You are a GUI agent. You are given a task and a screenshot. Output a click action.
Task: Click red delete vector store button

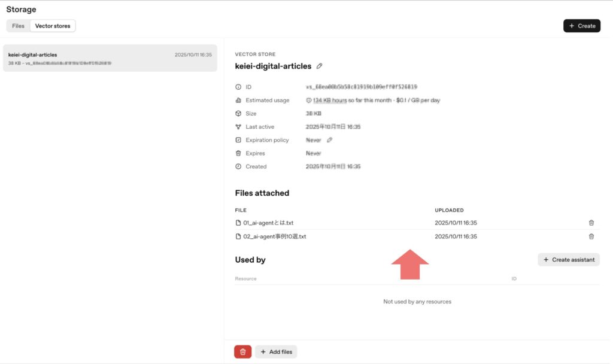click(242, 351)
